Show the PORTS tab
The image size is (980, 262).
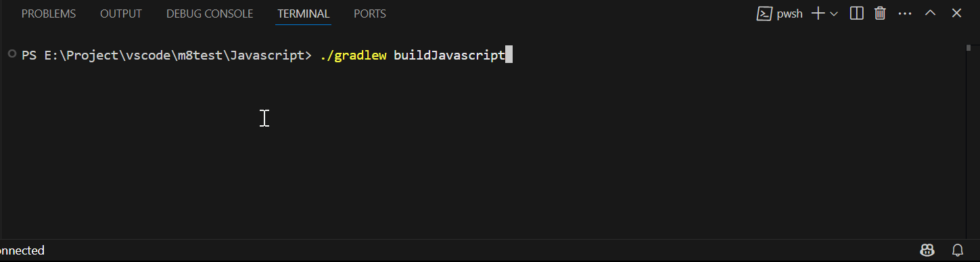click(x=370, y=14)
